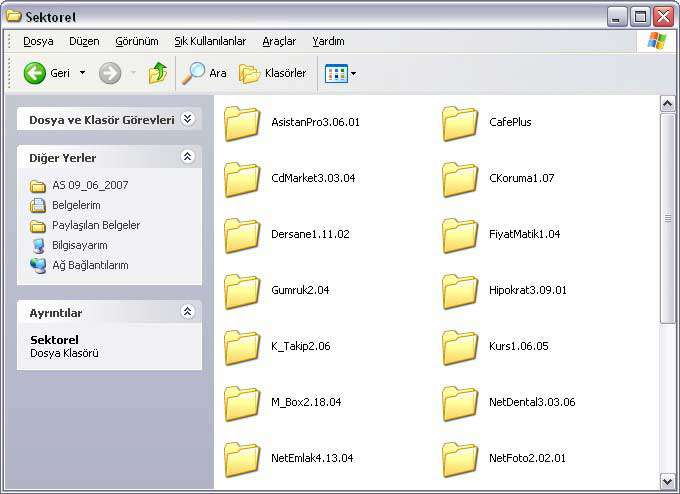This screenshot has width=680, height=494.
Task: Go to the AS 09_06_2007 folder link
Action: pos(90,185)
